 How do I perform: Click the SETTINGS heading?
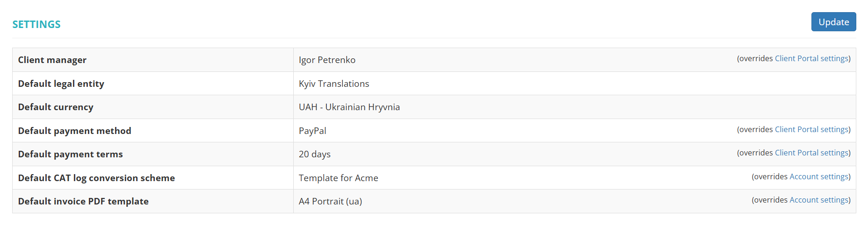coord(36,24)
